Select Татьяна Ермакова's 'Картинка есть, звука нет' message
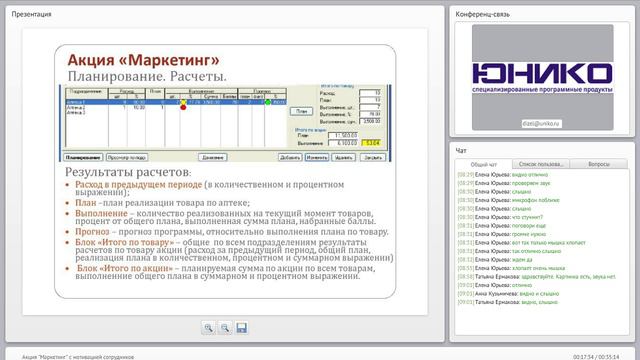640x360 pixels. [569, 277]
